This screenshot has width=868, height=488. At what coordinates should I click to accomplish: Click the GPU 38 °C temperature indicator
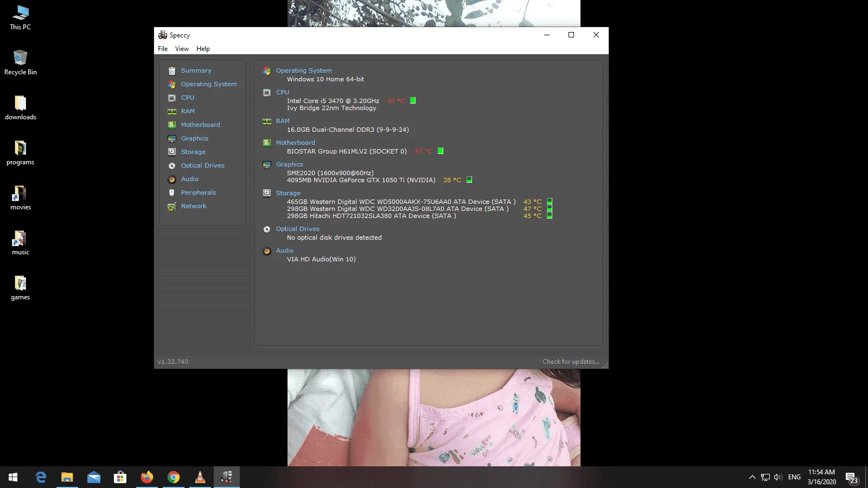tap(469, 179)
